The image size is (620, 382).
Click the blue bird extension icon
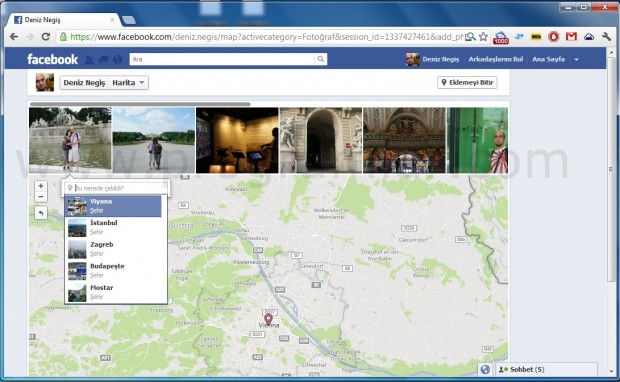tap(519, 36)
